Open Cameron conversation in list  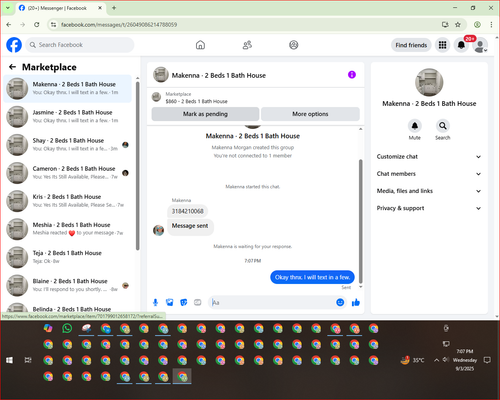(68, 173)
